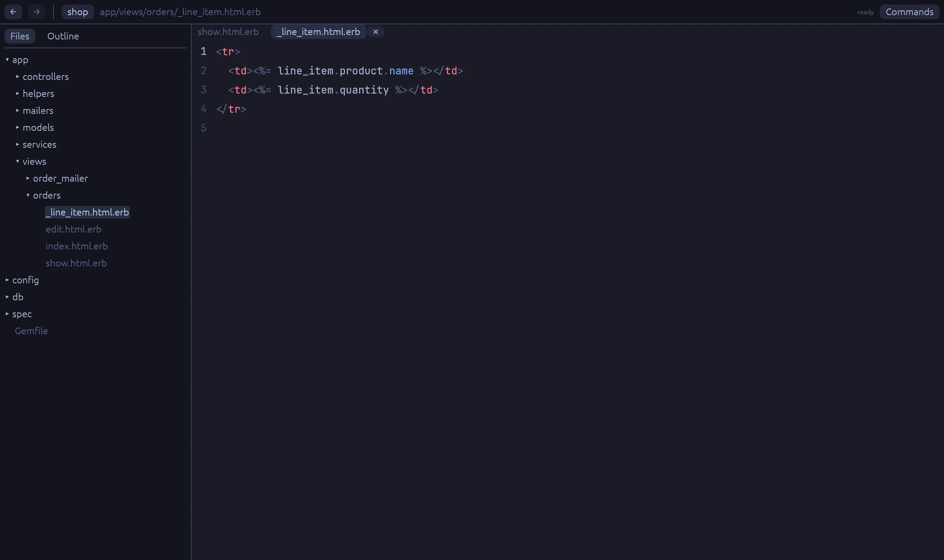This screenshot has width=944, height=560.
Task: Open index.html.erb in the file tree
Action: click(77, 246)
